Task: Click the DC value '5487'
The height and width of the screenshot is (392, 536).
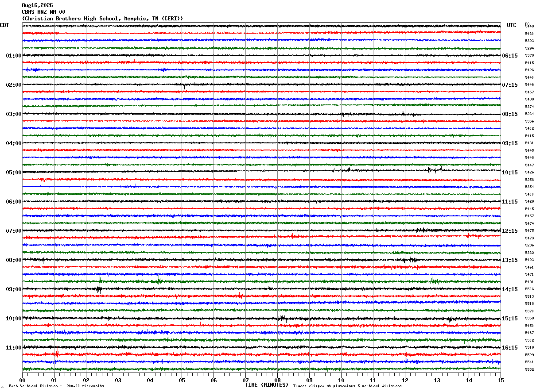Action: tap(529, 333)
